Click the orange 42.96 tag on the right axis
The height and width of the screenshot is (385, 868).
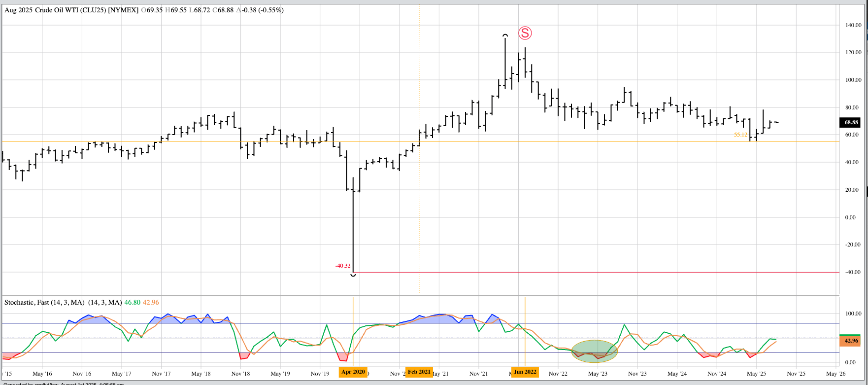[x=851, y=341]
